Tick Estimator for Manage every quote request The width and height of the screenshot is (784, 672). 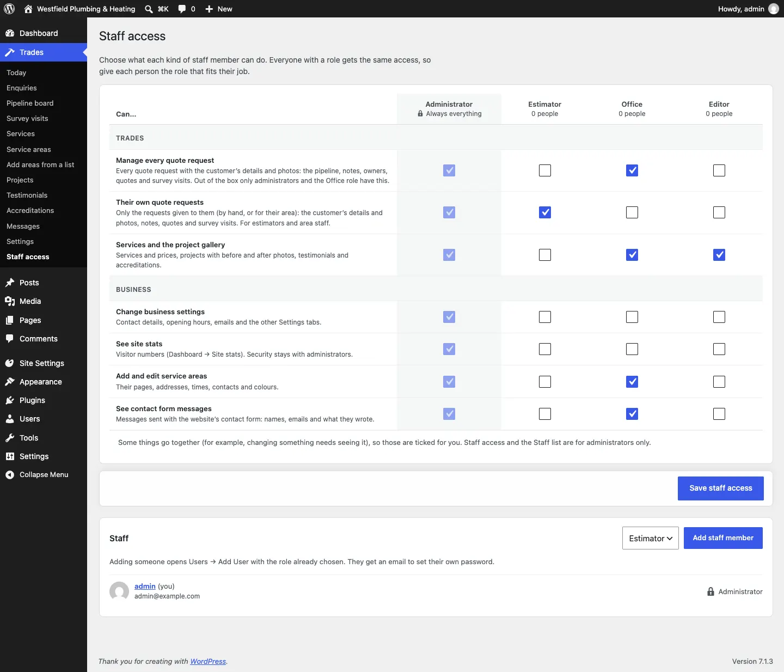pos(545,170)
